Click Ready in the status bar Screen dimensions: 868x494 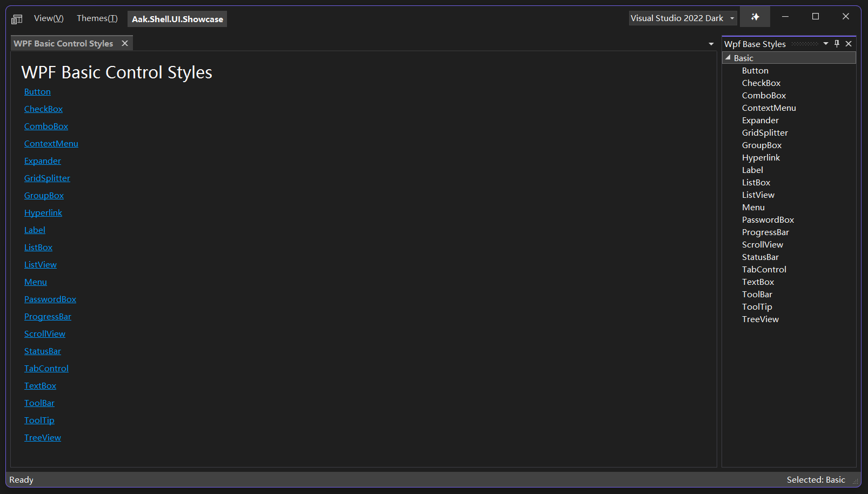[21, 479]
